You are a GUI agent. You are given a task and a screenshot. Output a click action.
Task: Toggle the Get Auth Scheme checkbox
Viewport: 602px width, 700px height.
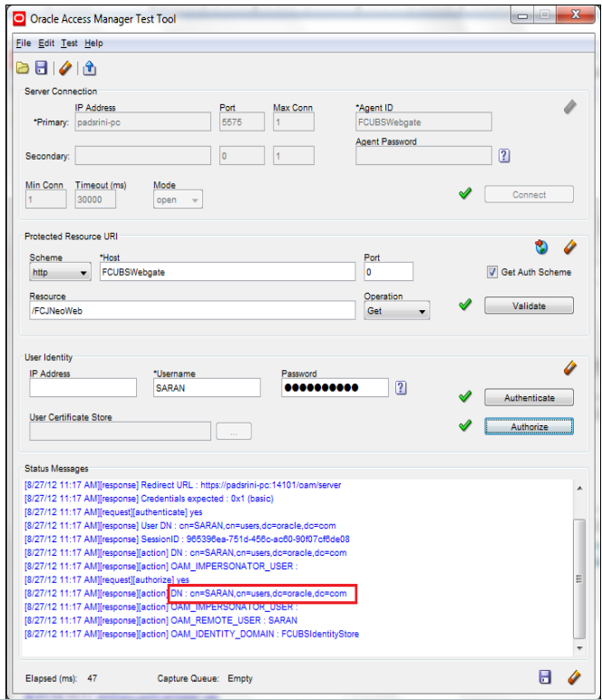(491, 272)
